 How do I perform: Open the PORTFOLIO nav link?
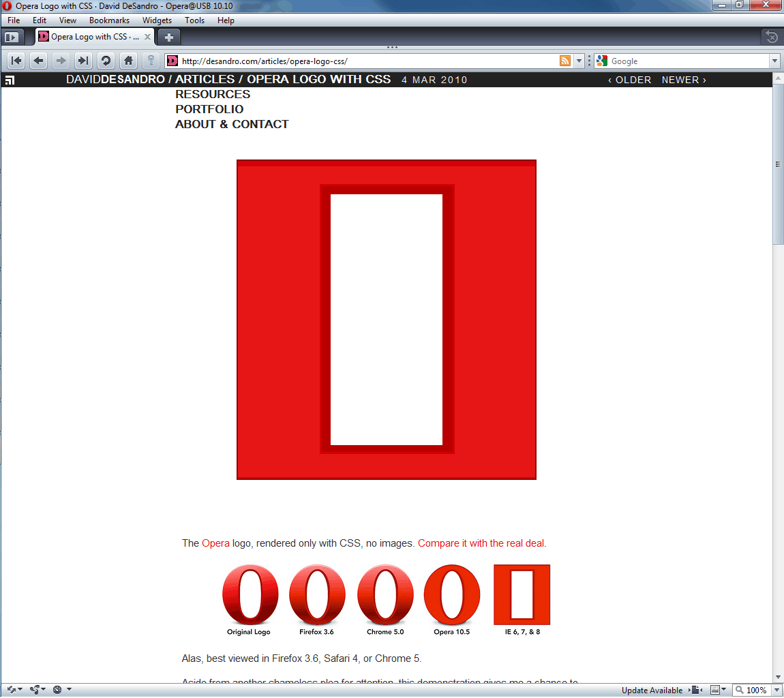(209, 110)
